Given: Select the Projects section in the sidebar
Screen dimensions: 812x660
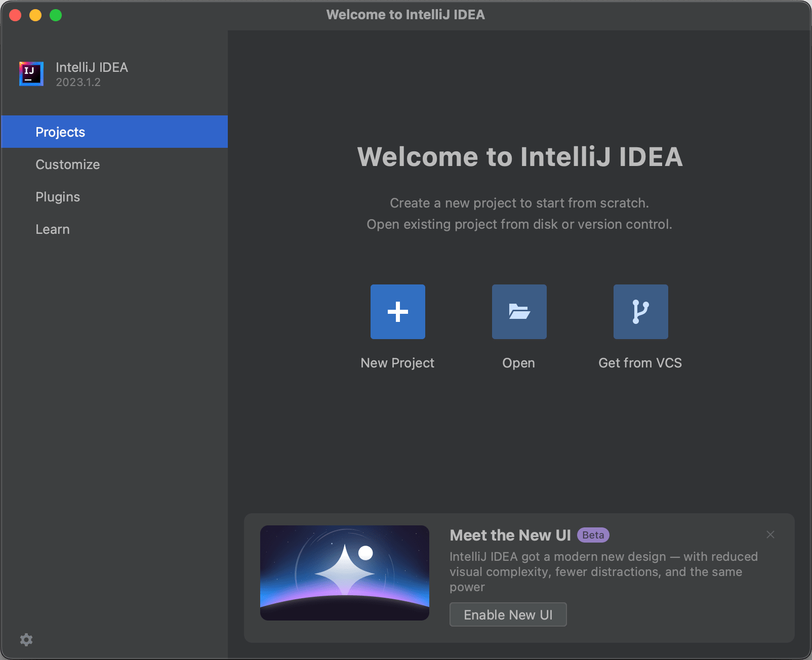Looking at the screenshot, I should point(60,132).
